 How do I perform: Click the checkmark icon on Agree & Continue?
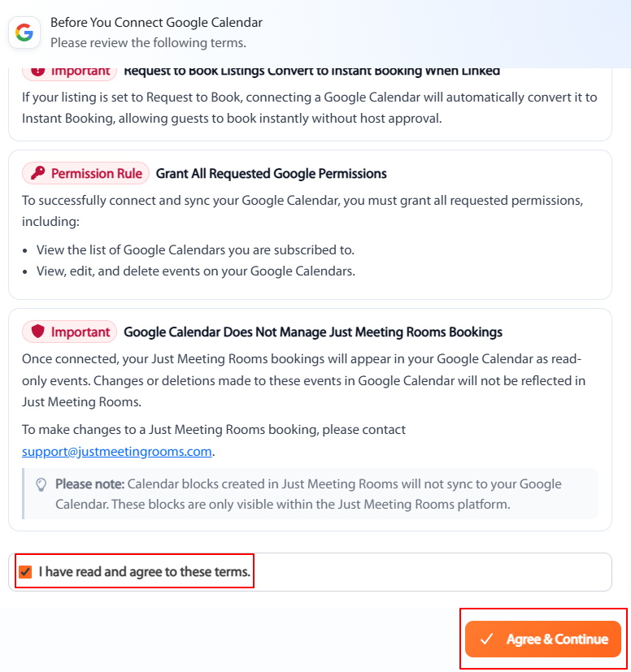[x=486, y=639]
